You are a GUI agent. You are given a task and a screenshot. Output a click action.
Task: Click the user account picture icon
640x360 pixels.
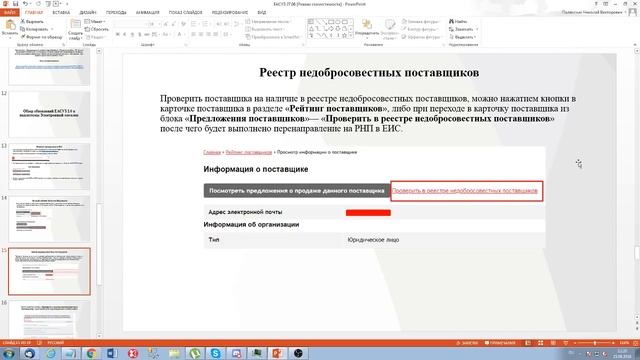point(633,12)
